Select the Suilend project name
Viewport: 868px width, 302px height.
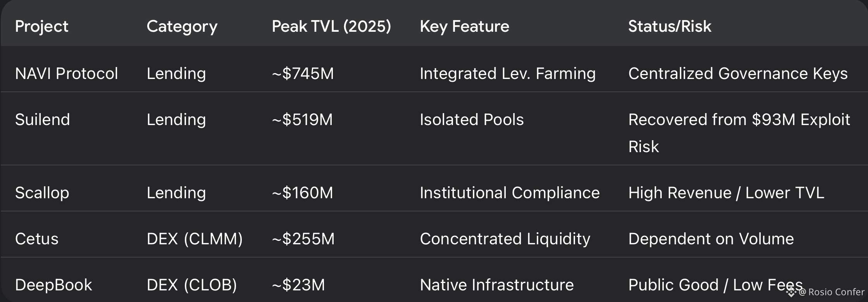point(42,120)
